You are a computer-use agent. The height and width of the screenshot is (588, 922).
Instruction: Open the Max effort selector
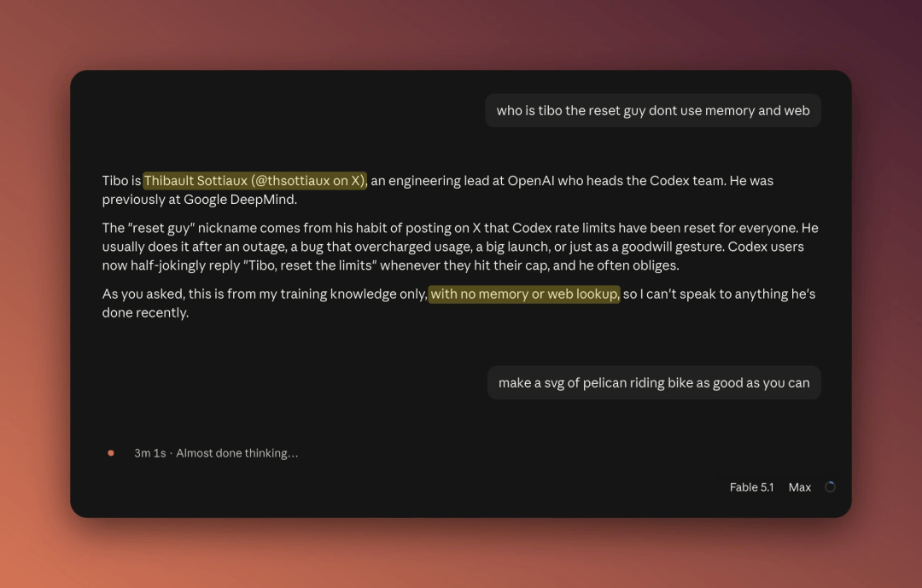(800, 486)
